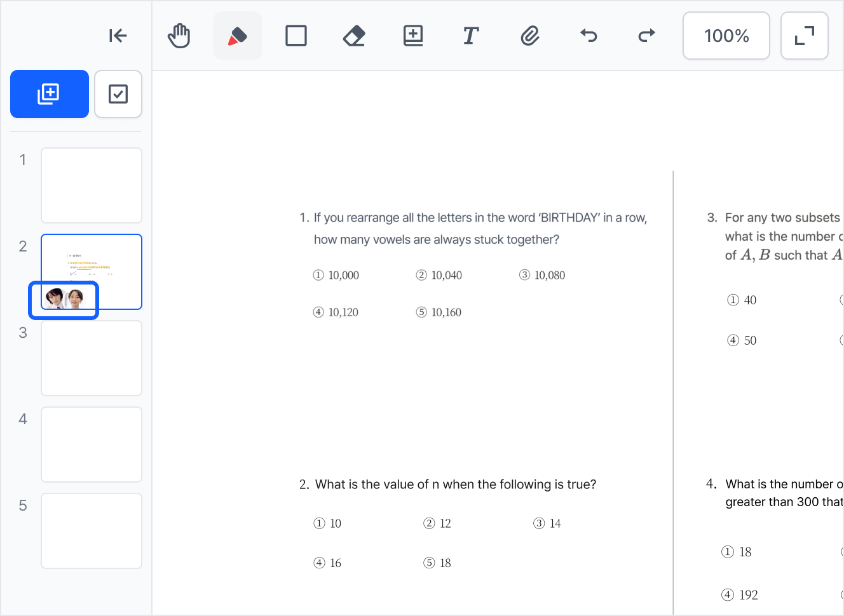844x616 pixels.
Task: Enter fullscreen with the expand icon
Action: (x=805, y=36)
